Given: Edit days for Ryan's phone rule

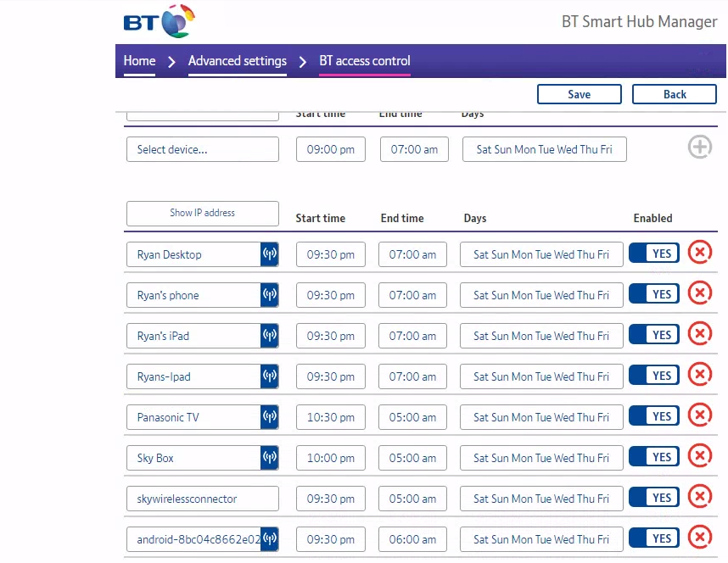Looking at the screenshot, I should coord(541,295).
